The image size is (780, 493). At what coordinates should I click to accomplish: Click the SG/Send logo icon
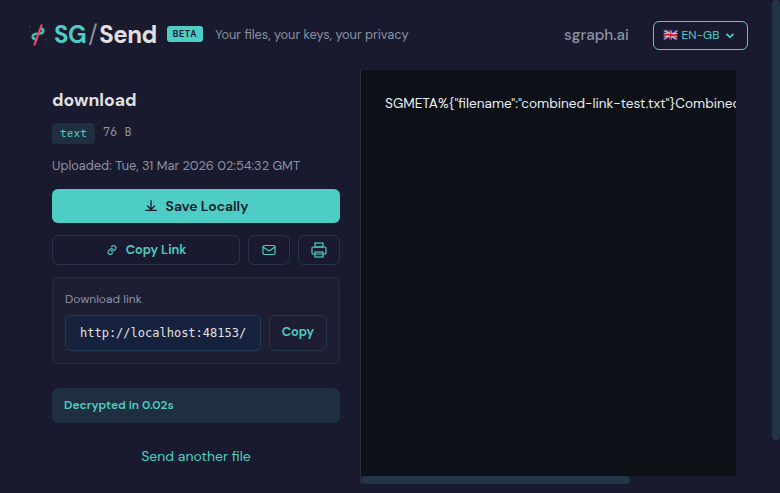(37, 35)
